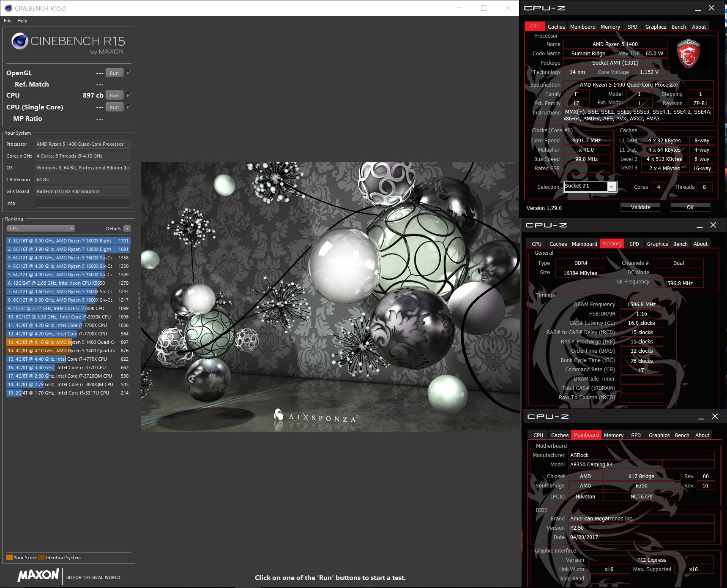The image size is (727, 588).
Task: Open About tab in bottom CPU-Z window
Action: coord(702,435)
